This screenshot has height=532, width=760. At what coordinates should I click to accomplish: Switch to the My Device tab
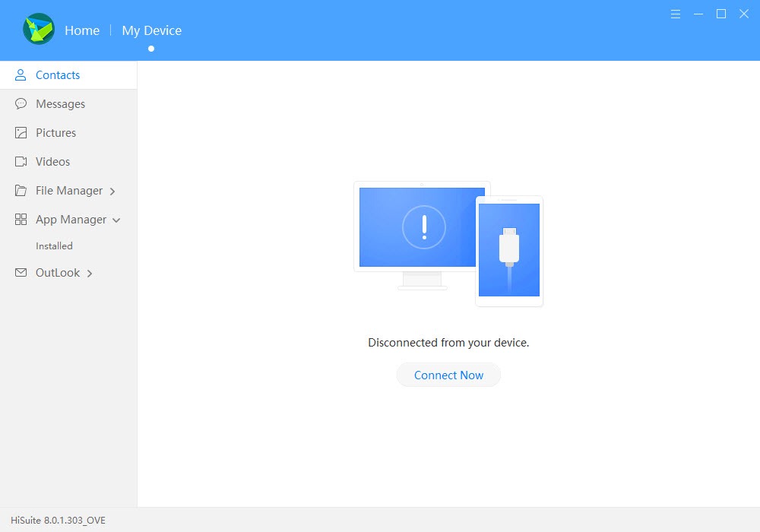click(x=151, y=30)
